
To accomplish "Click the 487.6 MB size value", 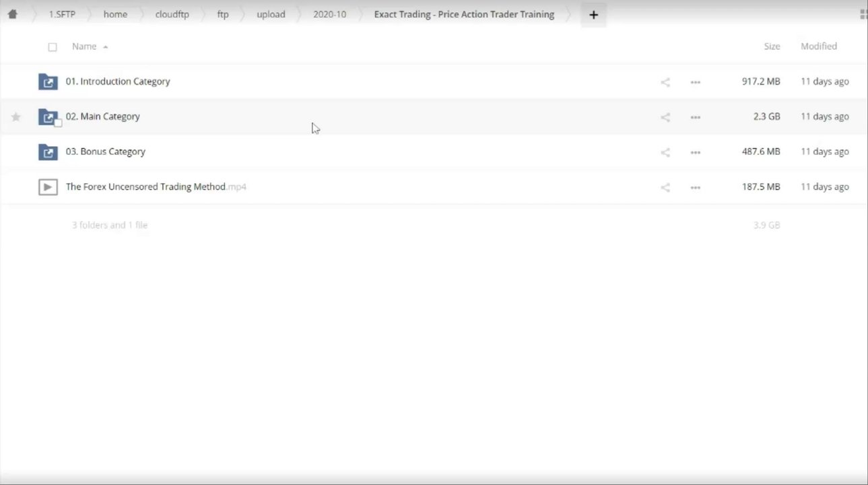I will pos(761,152).
